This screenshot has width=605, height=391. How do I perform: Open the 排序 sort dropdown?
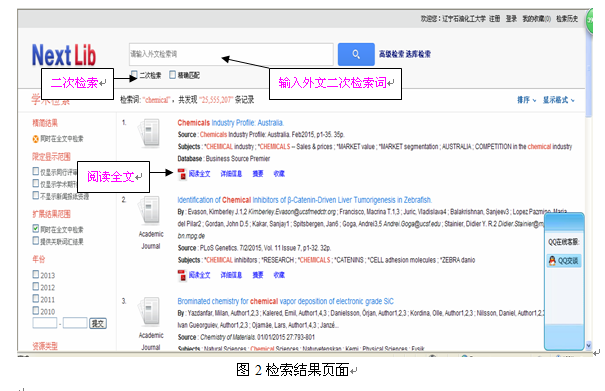point(527,100)
